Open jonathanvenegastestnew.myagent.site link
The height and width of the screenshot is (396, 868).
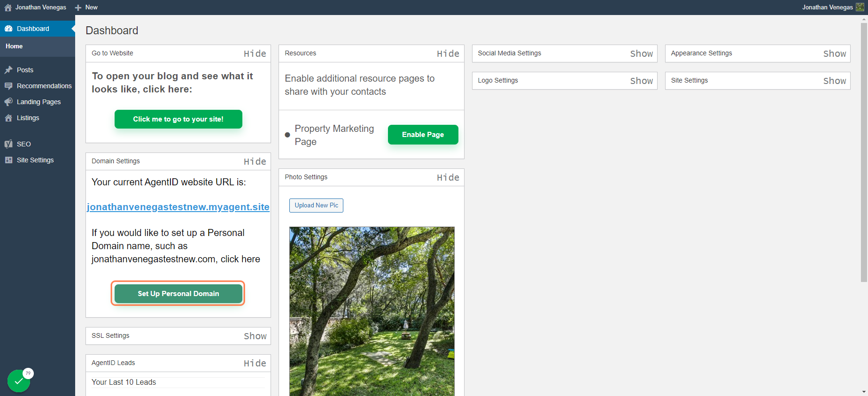(x=178, y=207)
